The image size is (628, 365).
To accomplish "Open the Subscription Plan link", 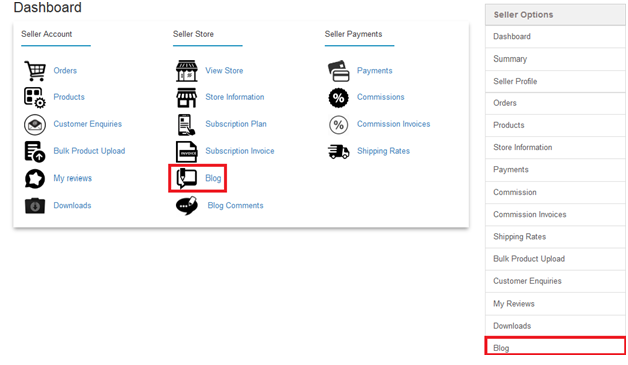I will (x=236, y=124).
